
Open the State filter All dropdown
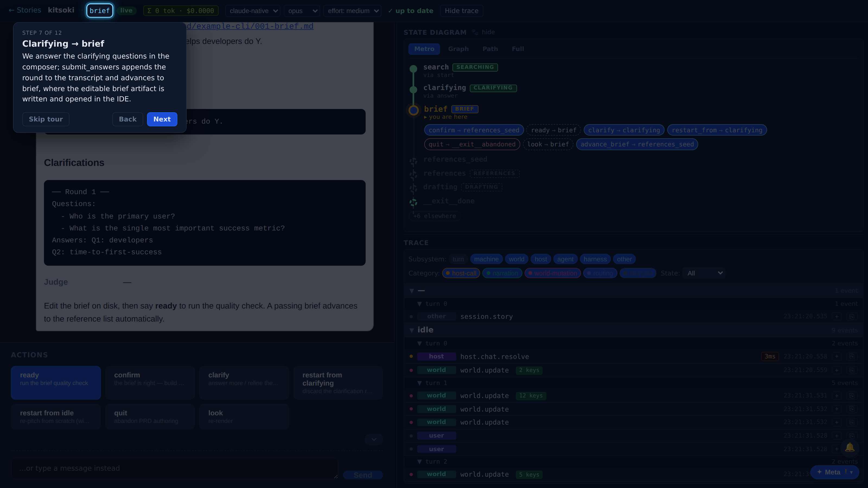[x=704, y=273]
